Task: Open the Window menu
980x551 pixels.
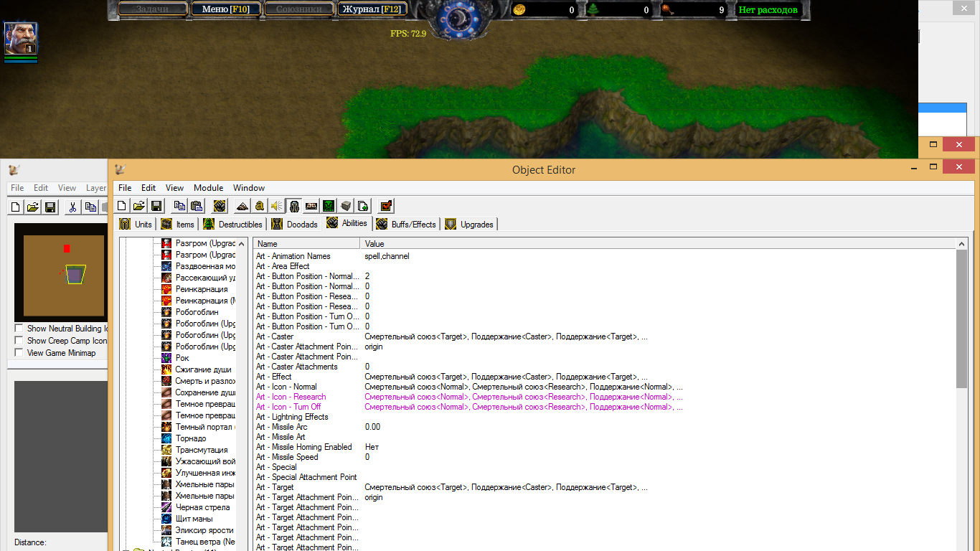Action: [249, 188]
